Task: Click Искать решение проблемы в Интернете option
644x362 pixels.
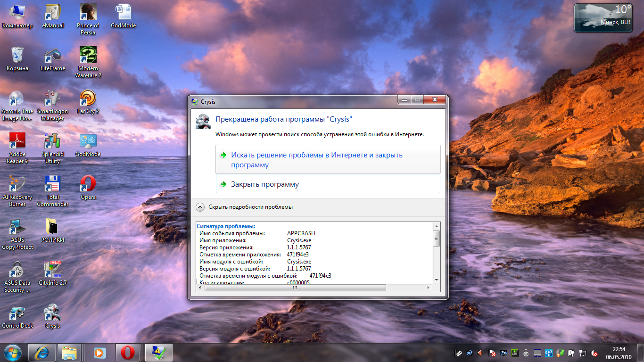Action: (x=328, y=160)
